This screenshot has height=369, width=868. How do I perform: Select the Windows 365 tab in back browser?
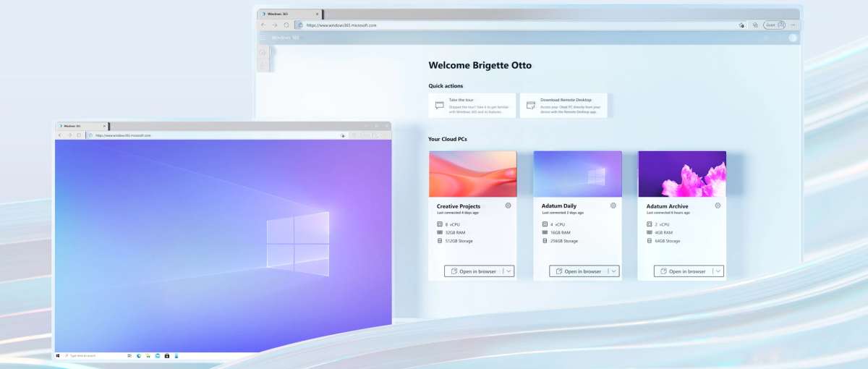[289, 14]
